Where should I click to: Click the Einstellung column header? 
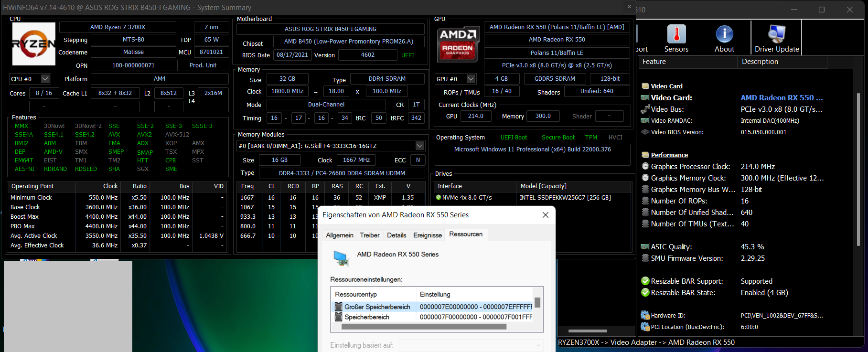click(475, 294)
